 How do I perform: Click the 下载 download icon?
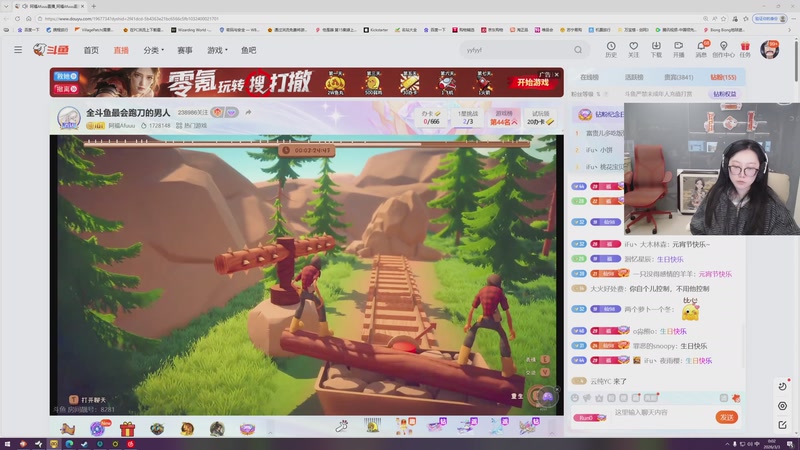tap(656, 49)
